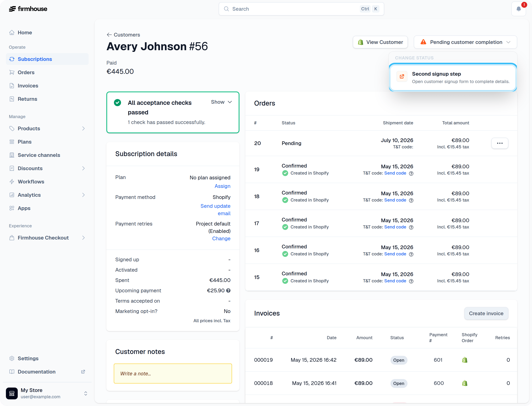Change payment retries setting

coord(221,238)
